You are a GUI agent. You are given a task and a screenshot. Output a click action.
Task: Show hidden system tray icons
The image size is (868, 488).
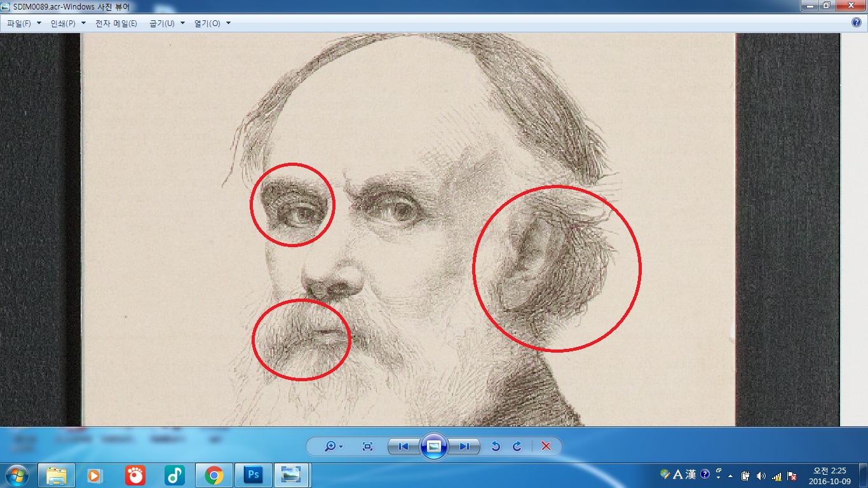(730, 475)
